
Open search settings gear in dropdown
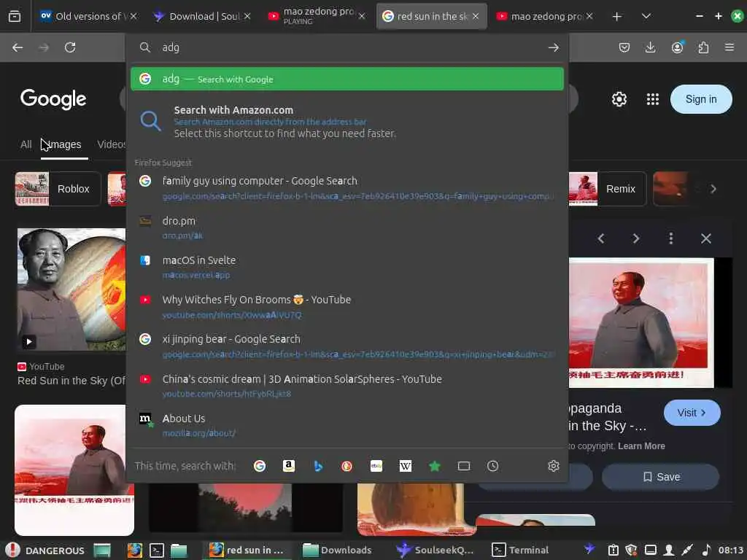coord(554,466)
